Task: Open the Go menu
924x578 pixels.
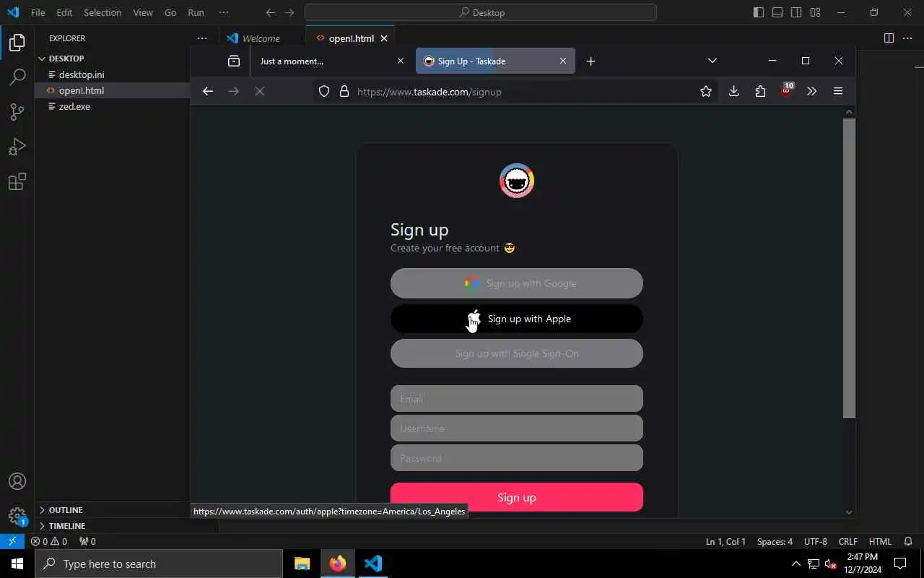Action: [x=170, y=12]
